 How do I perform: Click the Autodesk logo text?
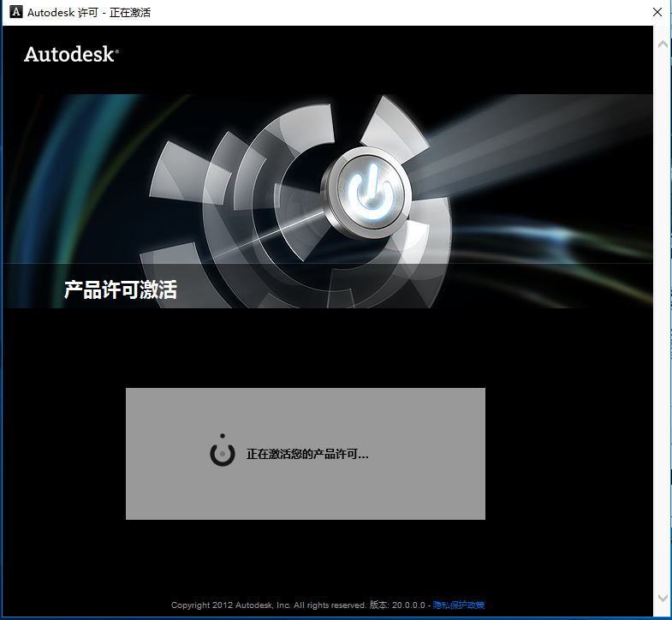pos(71,55)
